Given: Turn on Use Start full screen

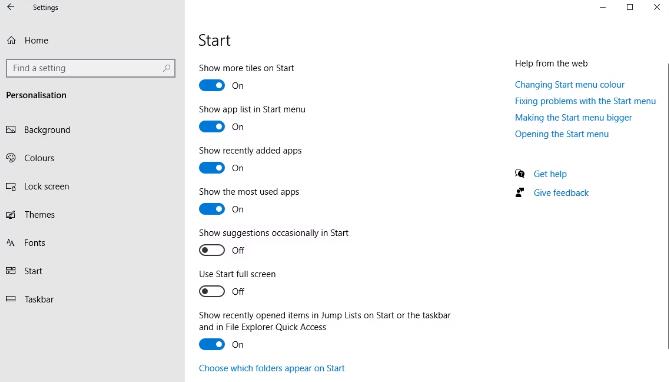Looking at the screenshot, I should 212,292.
